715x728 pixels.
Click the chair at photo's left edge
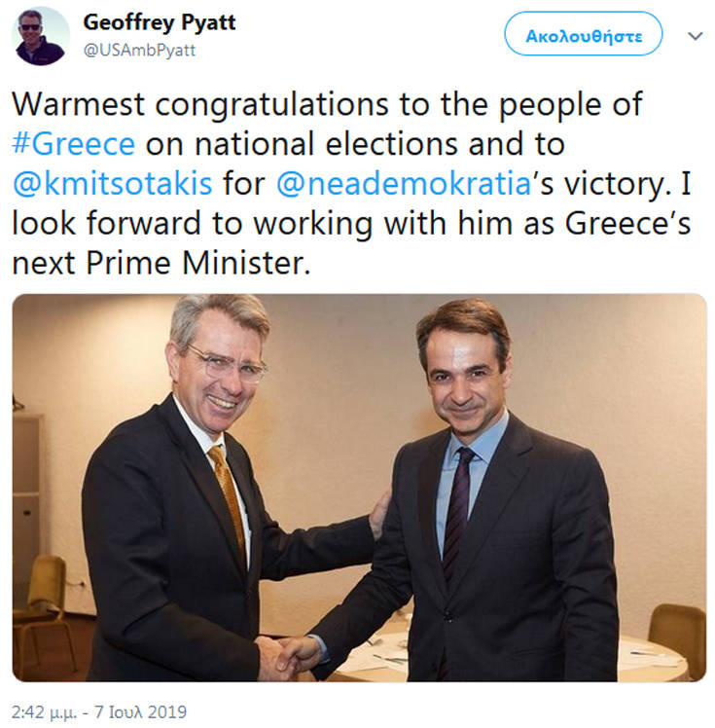click(39, 603)
